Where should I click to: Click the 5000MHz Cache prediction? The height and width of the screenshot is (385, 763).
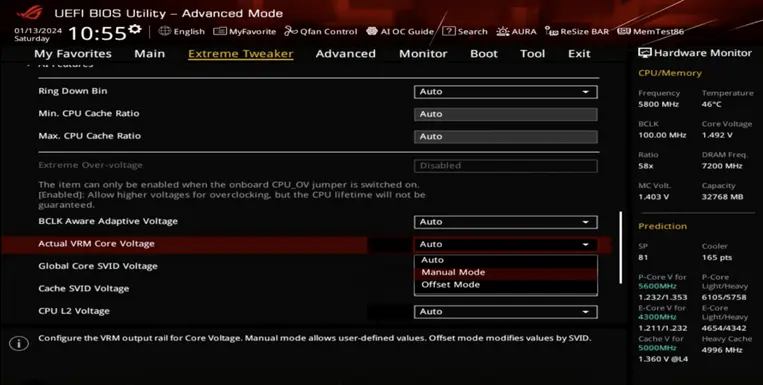657,348
